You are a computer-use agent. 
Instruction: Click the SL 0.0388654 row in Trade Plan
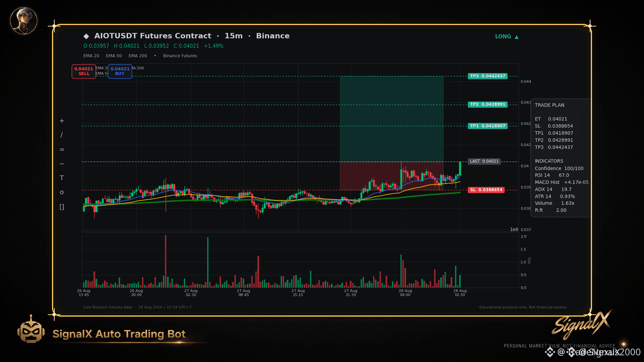click(554, 126)
